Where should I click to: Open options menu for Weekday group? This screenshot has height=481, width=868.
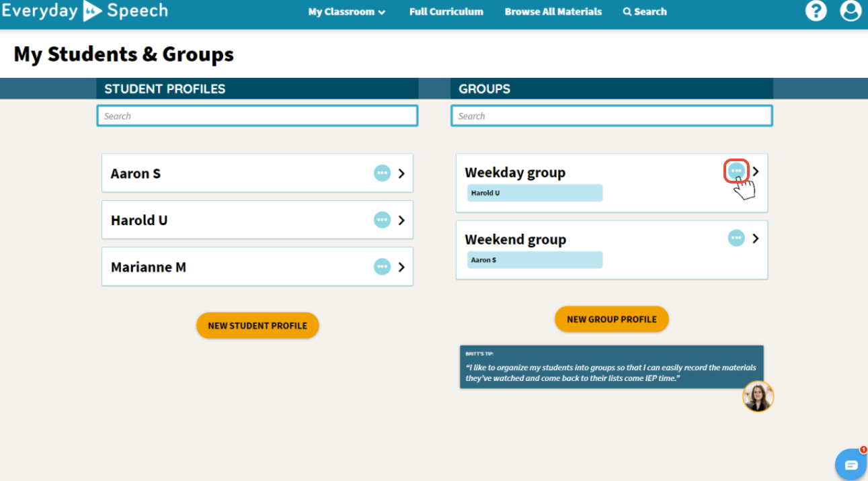(736, 171)
